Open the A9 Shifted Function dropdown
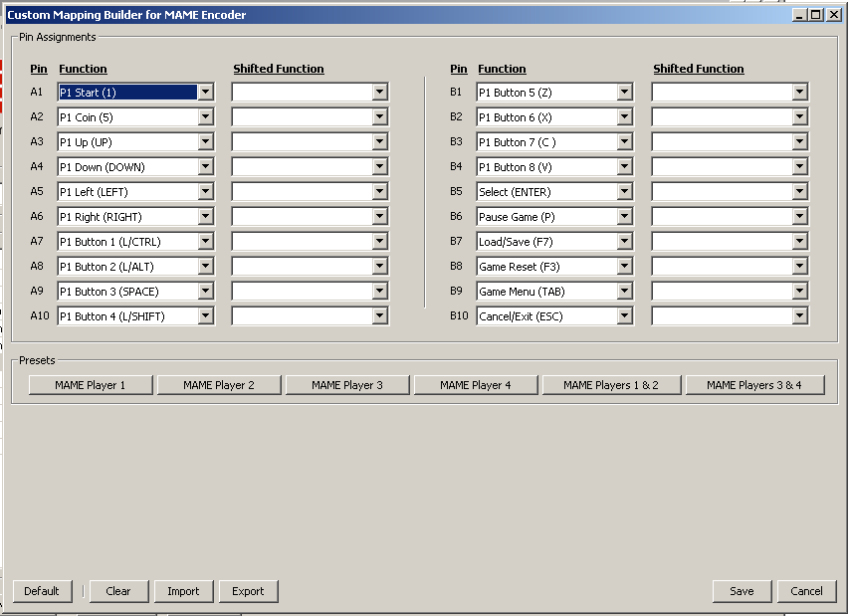 click(x=379, y=292)
